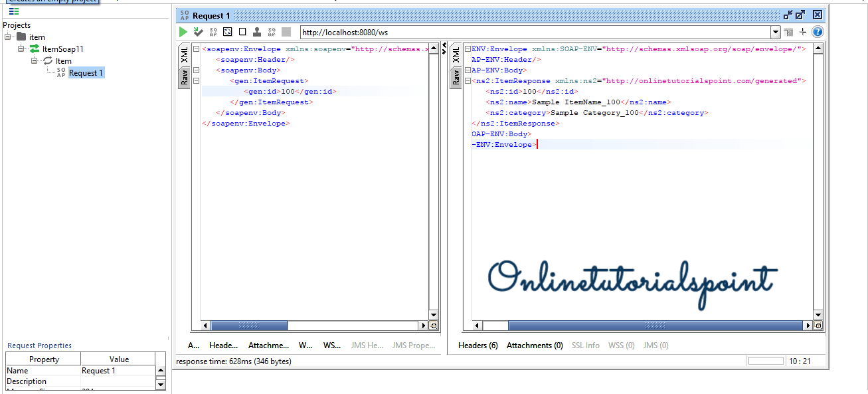Screen dimensions: 868x394
Task: Collapse the gen:ItemRequest XML node
Action: [196, 81]
